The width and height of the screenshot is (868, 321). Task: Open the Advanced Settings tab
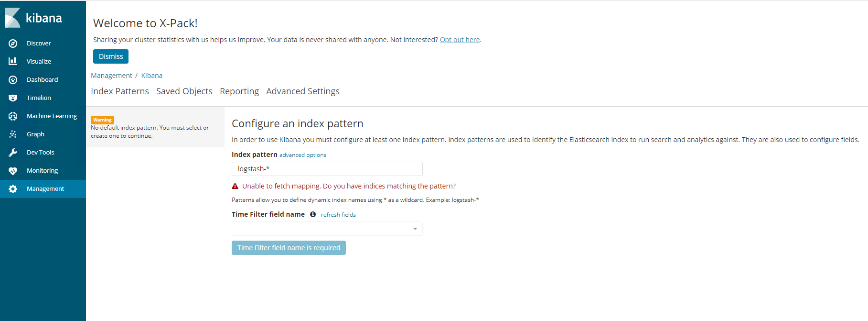point(303,91)
